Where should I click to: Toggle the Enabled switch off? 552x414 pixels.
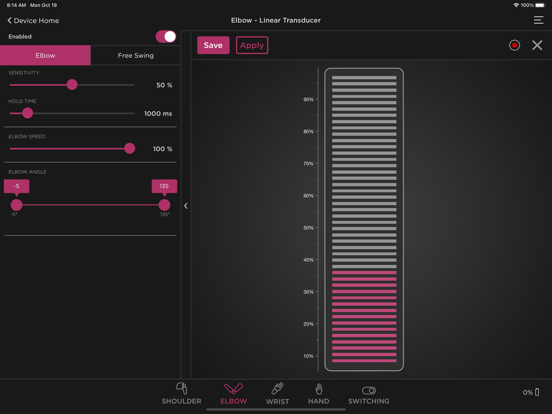(166, 37)
